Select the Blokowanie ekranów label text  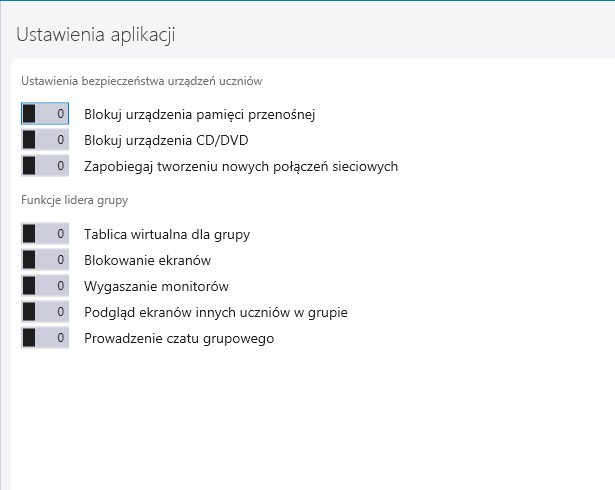(x=147, y=260)
